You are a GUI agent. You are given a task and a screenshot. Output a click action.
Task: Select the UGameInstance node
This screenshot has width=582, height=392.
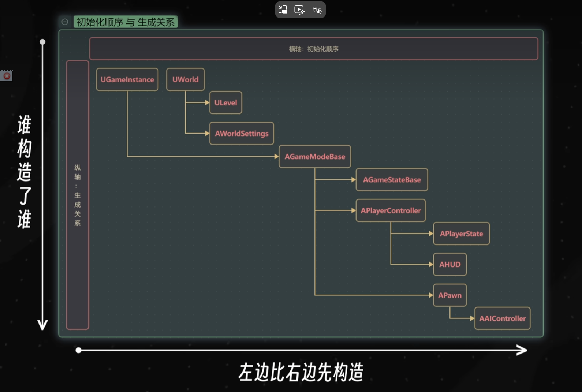tap(127, 79)
